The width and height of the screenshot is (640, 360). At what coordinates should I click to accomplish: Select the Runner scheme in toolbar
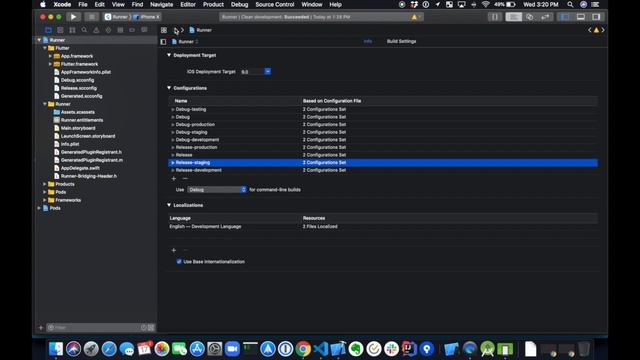coord(117,17)
